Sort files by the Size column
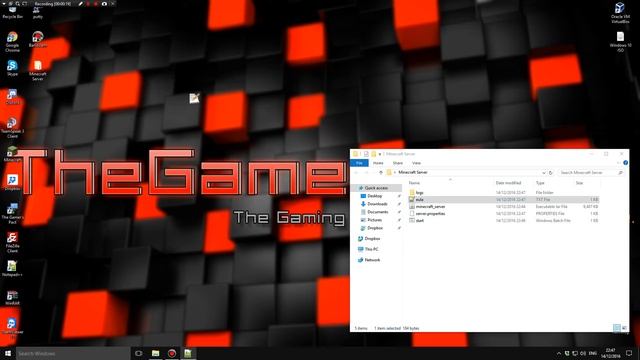The width and height of the screenshot is (640, 360). point(579,183)
